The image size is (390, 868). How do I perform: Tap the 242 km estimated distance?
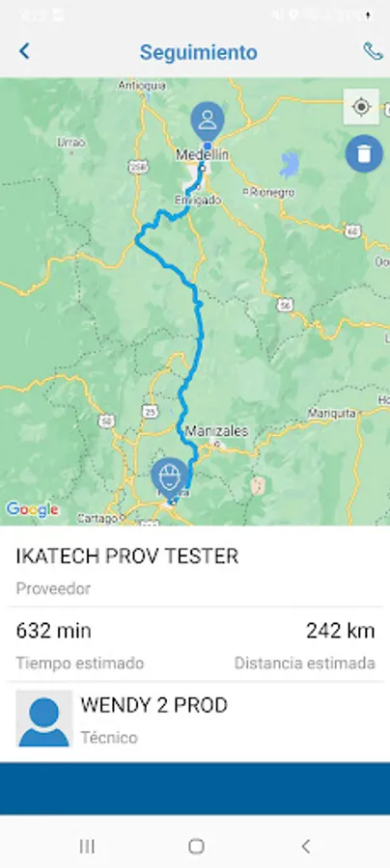coord(340,631)
